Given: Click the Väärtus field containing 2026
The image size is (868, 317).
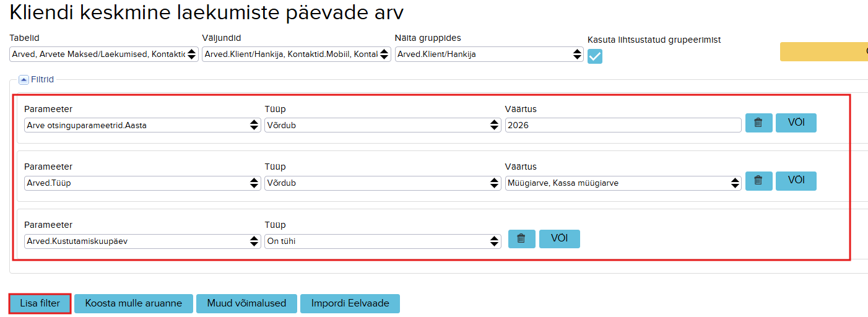Looking at the screenshot, I should tap(623, 125).
